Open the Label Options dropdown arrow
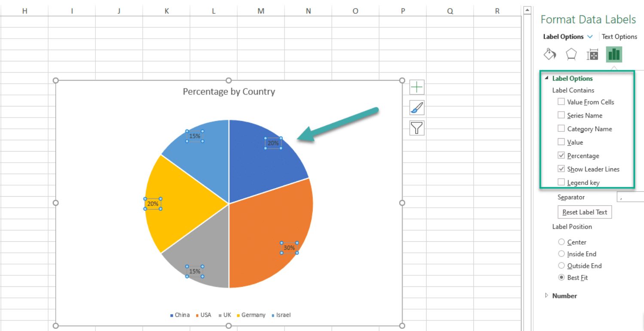The image size is (644, 331). (x=590, y=36)
